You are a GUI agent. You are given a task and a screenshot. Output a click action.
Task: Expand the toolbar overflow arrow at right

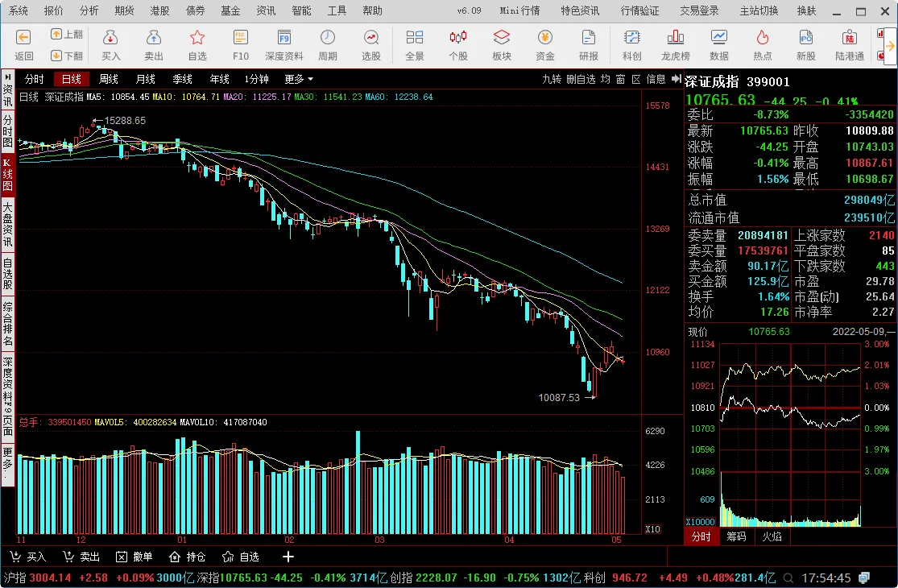[889, 46]
